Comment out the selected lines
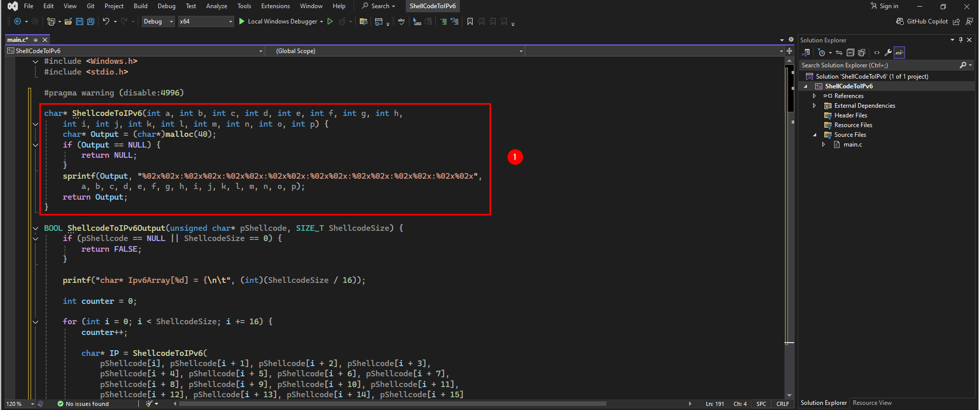 [x=443, y=21]
